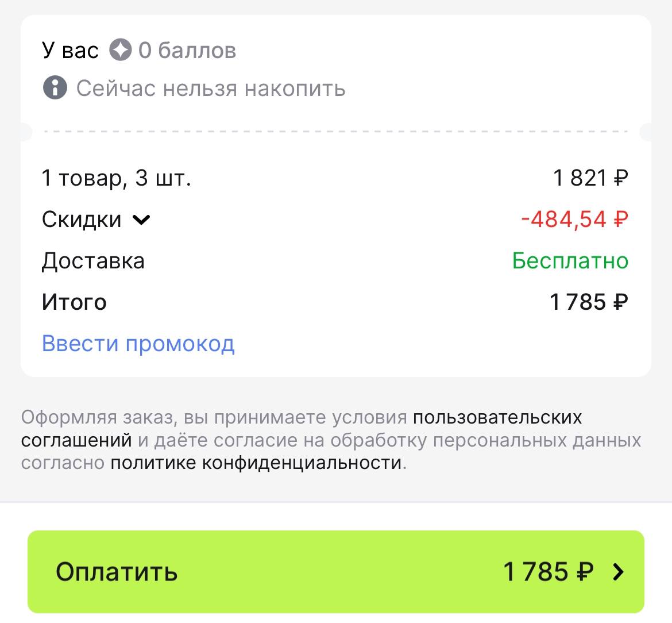Click the '1 товар, 3 шт.' row label
Viewport: 672px width, 623px height.
[116, 178]
